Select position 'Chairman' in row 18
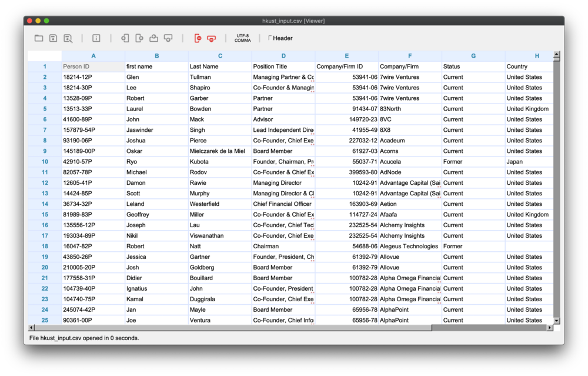 pos(283,247)
